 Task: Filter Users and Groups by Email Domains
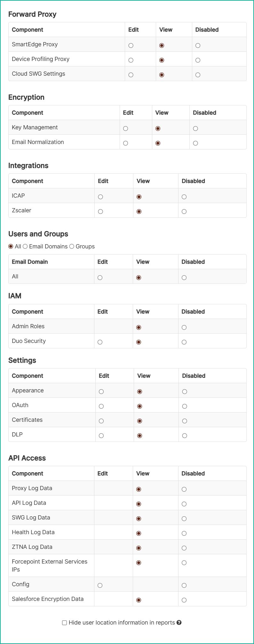point(25,246)
